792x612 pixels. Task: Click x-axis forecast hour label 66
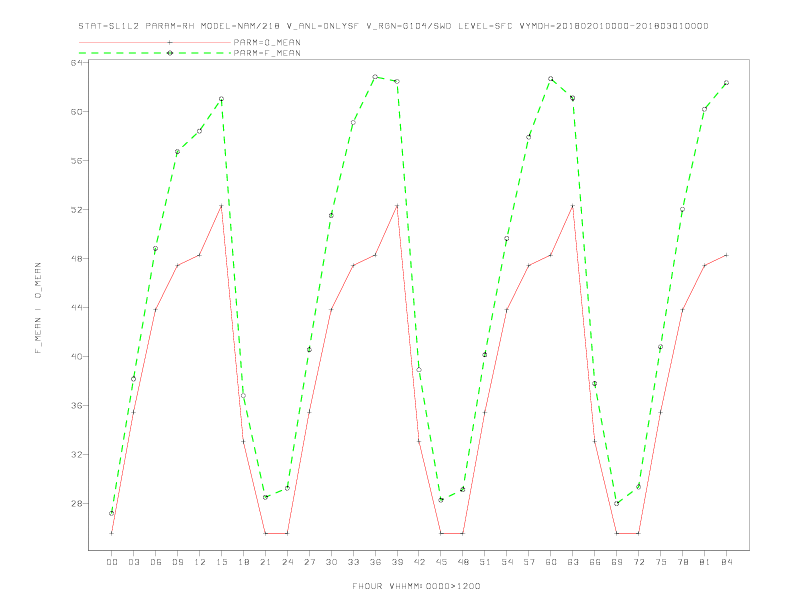[595, 562]
